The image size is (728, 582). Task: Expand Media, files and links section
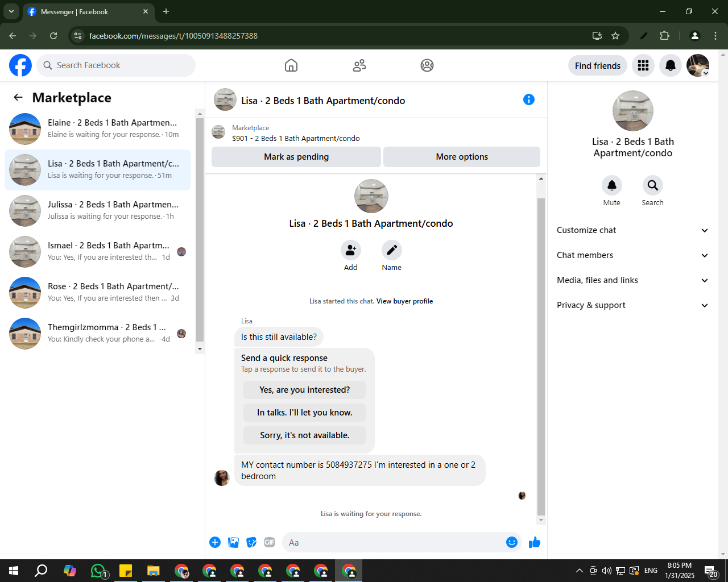(x=633, y=280)
